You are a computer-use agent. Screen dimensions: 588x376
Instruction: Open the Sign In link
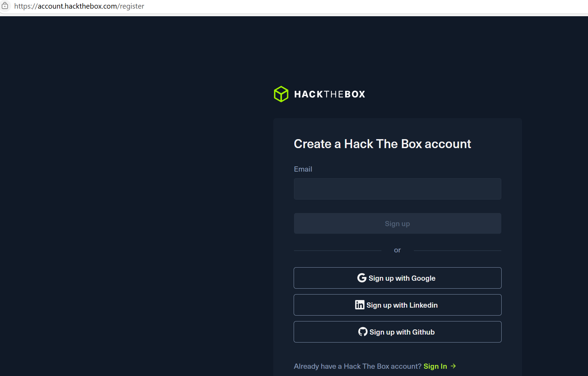coord(440,366)
